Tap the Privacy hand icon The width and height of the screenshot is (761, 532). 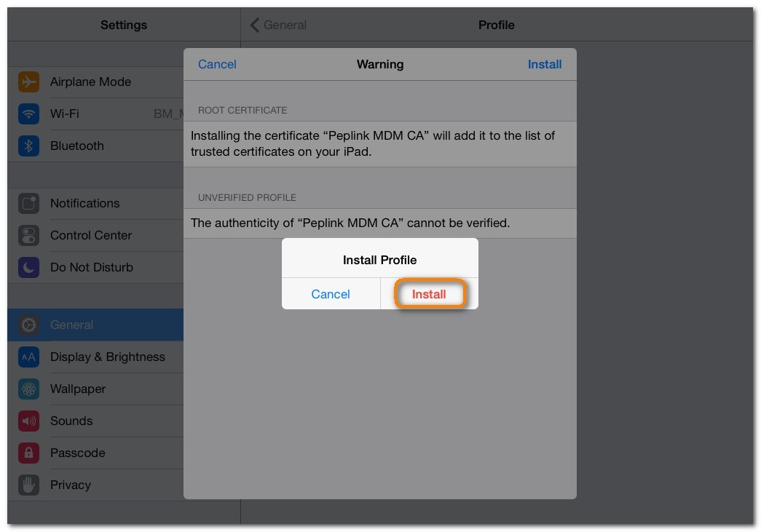coord(28,485)
